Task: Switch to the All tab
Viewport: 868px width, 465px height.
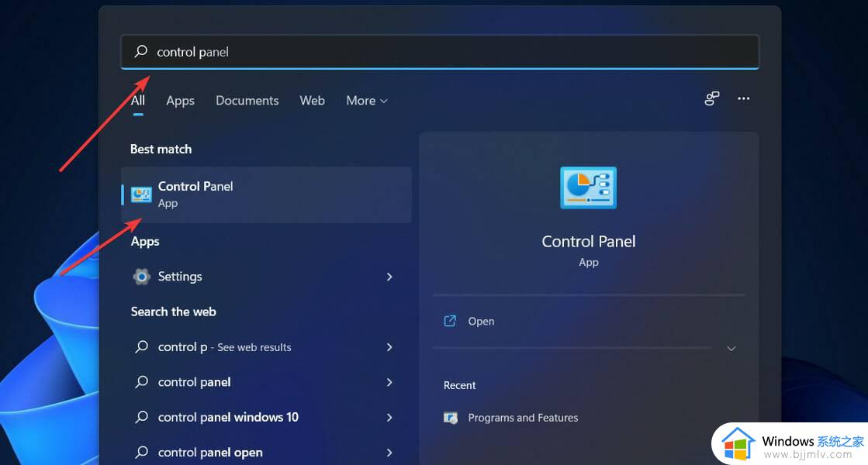Action: click(138, 101)
